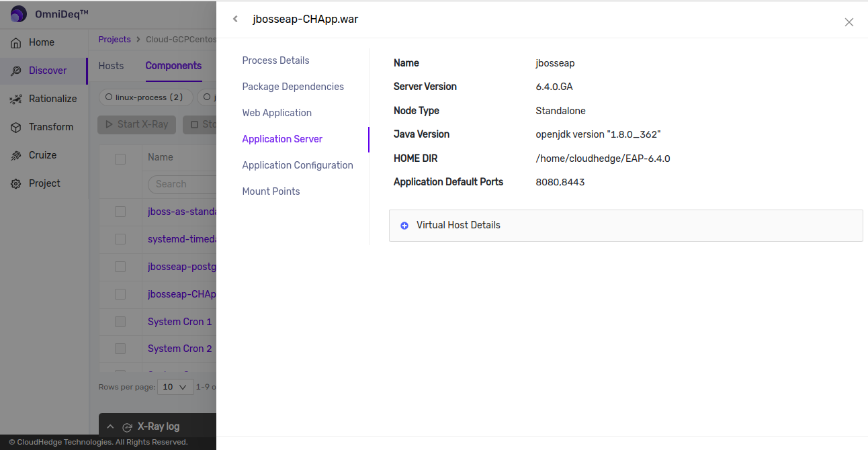
Task: Open the Projects breadcrumb link
Action: coord(114,40)
